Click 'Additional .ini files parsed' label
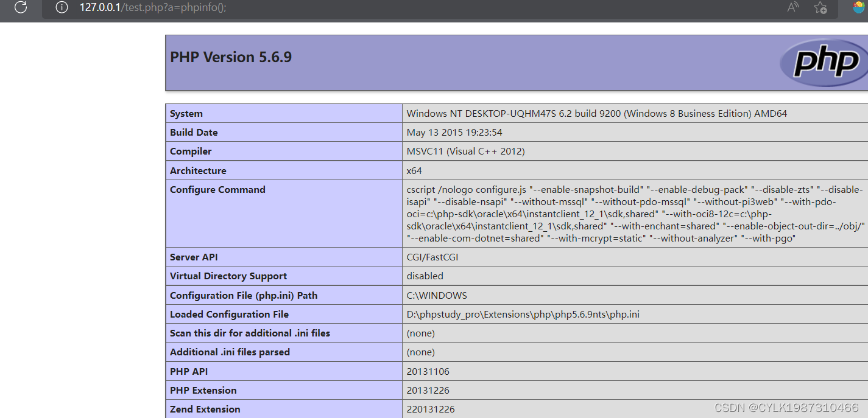 [x=230, y=352]
